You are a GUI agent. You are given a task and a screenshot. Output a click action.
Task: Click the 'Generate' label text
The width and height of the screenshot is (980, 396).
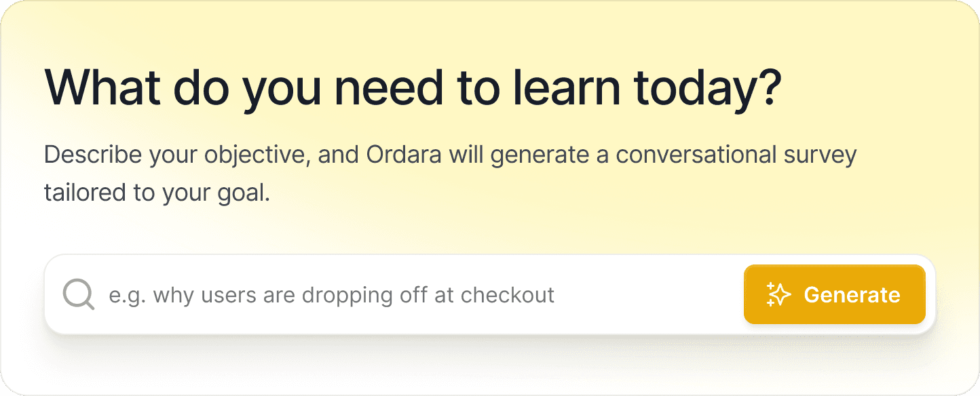852,295
